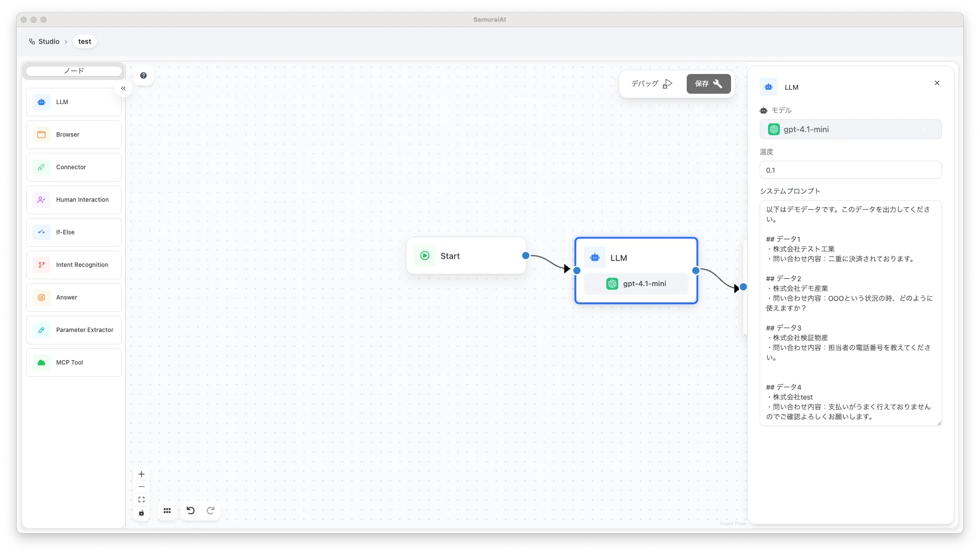Viewport: 980px width, 554px height.
Task: Add LLM node from the list
Action: 74,102
